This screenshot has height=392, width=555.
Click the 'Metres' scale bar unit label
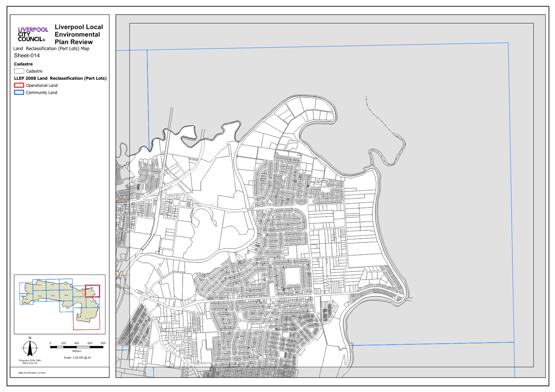pos(77,351)
